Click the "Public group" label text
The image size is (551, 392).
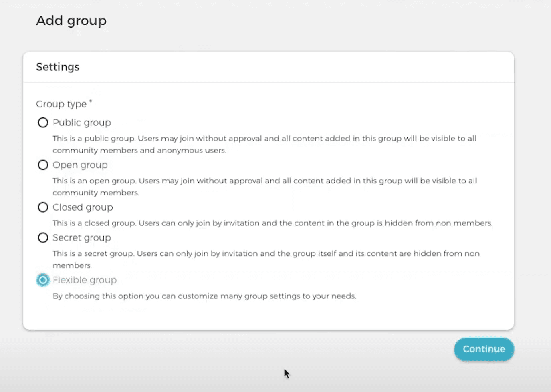[82, 123]
